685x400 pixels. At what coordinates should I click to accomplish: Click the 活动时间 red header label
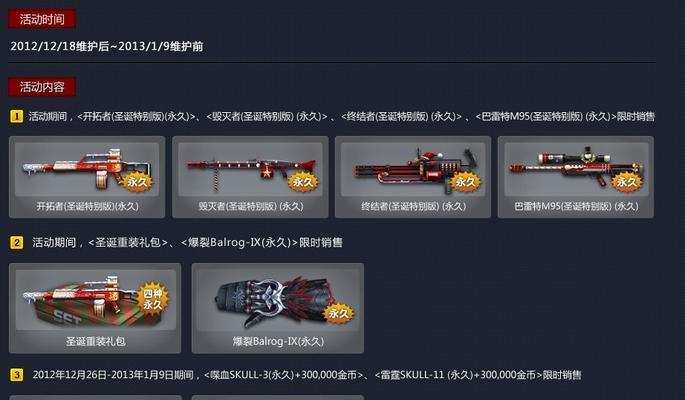[x=42, y=19]
